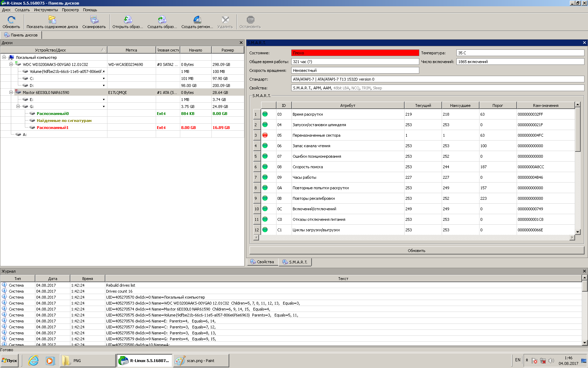Collapse the WDC WD3200AAKS disk tree node
This screenshot has width=588, height=368.
pyautogui.click(x=11, y=64)
